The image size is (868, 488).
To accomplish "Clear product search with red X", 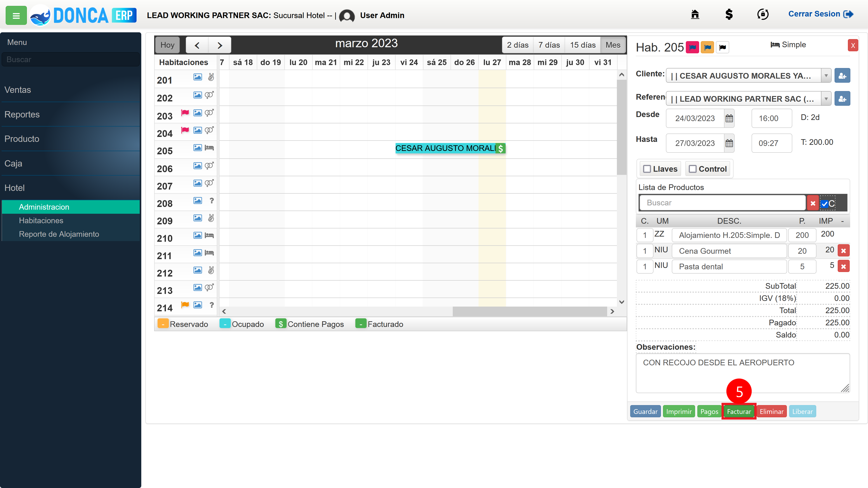I will (x=813, y=203).
